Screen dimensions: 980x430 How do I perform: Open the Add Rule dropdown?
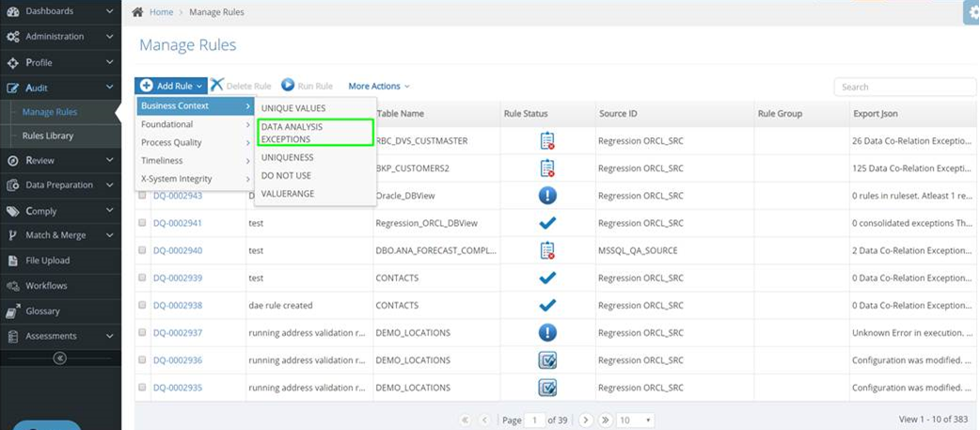(x=170, y=86)
